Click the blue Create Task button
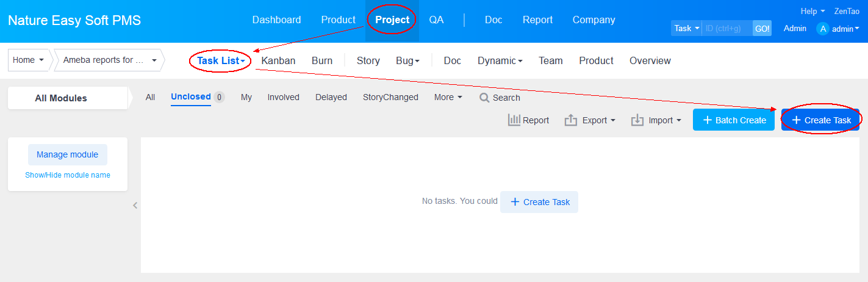This screenshot has width=868, height=282. [820, 120]
